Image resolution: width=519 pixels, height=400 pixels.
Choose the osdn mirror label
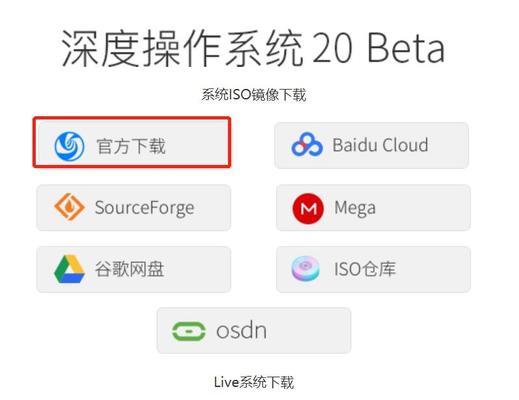tap(242, 331)
